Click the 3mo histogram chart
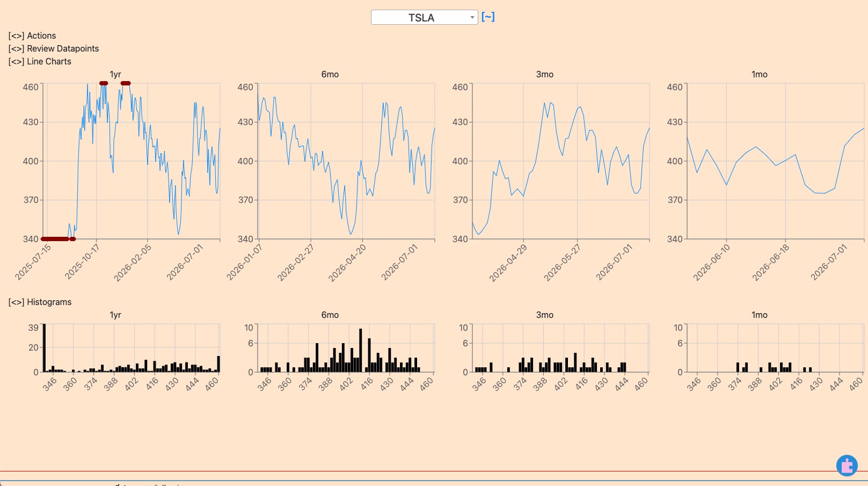The height and width of the screenshot is (486, 868). pyautogui.click(x=561, y=348)
